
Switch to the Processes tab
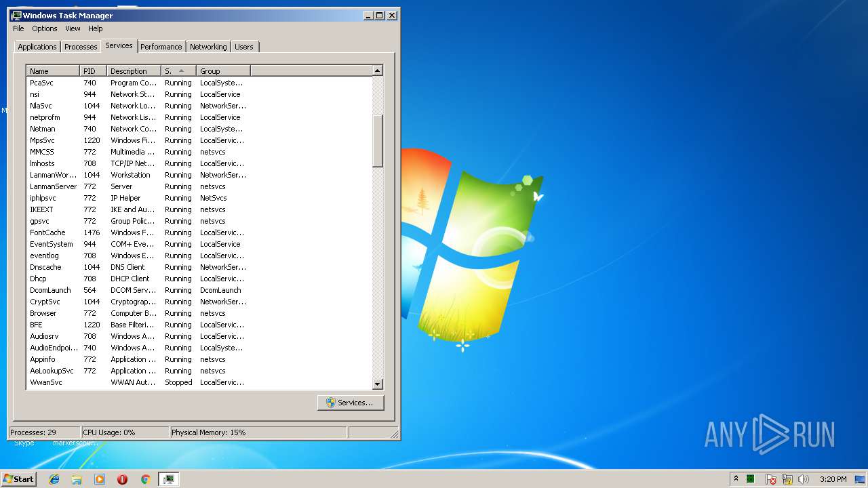pos(81,47)
